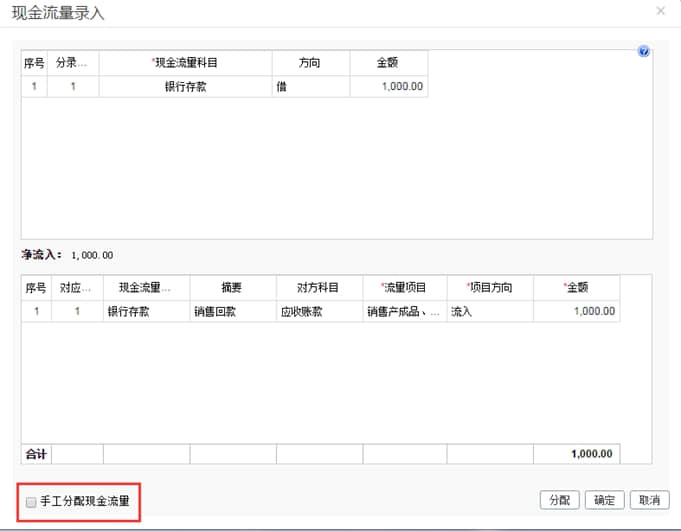Select 银行存款 in upper table

(185, 86)
